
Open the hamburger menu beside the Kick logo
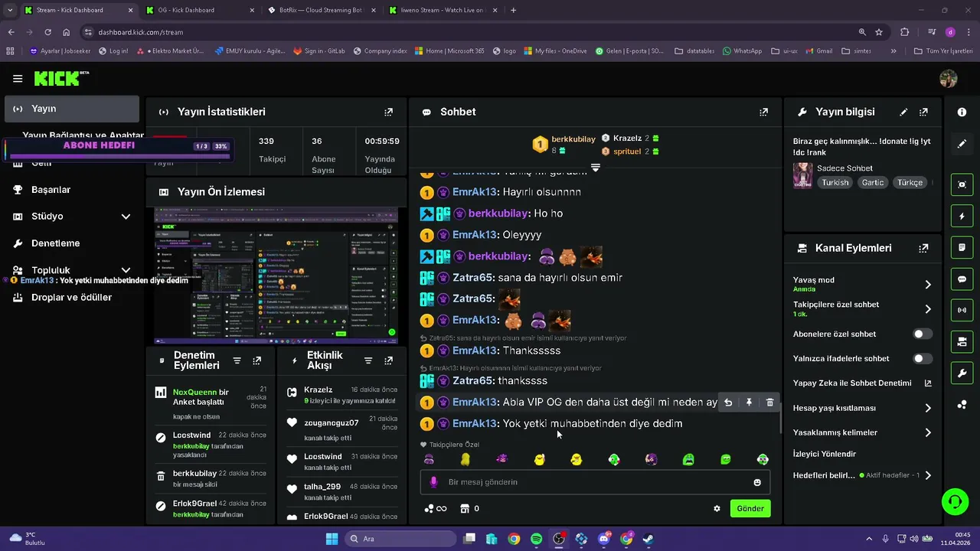tap(18, 78)
